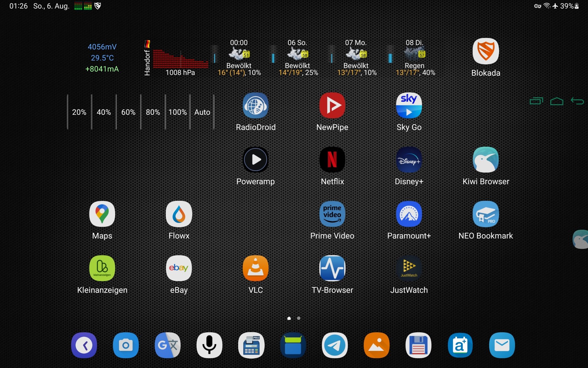This screenshot has height=368, width=588.
Task: Open the Camera dock app
Action: (x=126, y=345)
